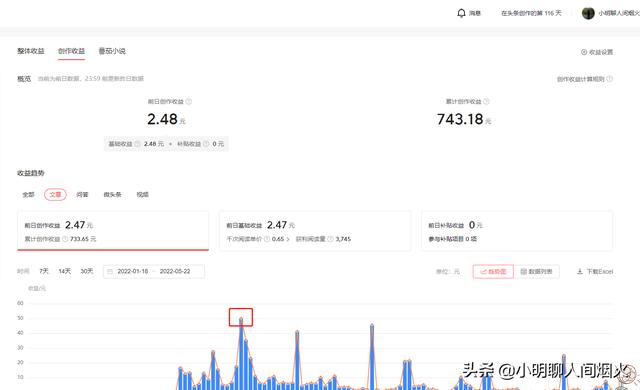Choose the 30天 time range
The image size is (640, 390).
(x=87, y=271)
